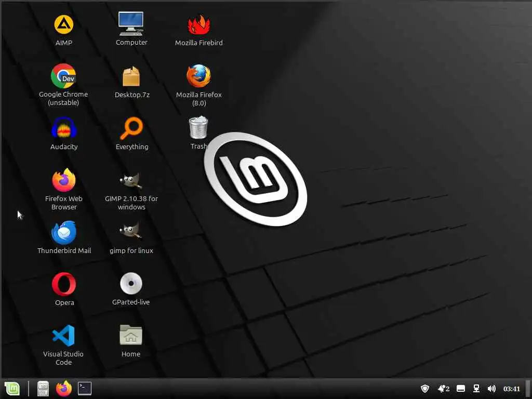Launch Firefox from the panel launcher
This screenshot has height=399, width=532.
pyautogui.click(x=64, y=389)
